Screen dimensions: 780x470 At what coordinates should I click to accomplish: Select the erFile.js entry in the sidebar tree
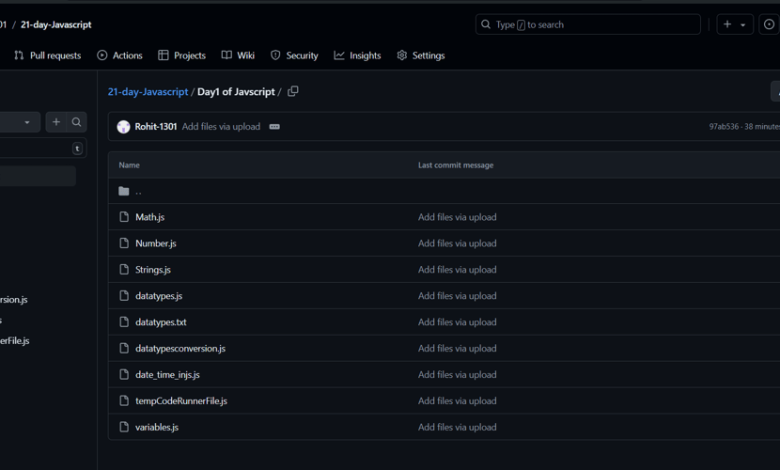click(x=15, y=341)
